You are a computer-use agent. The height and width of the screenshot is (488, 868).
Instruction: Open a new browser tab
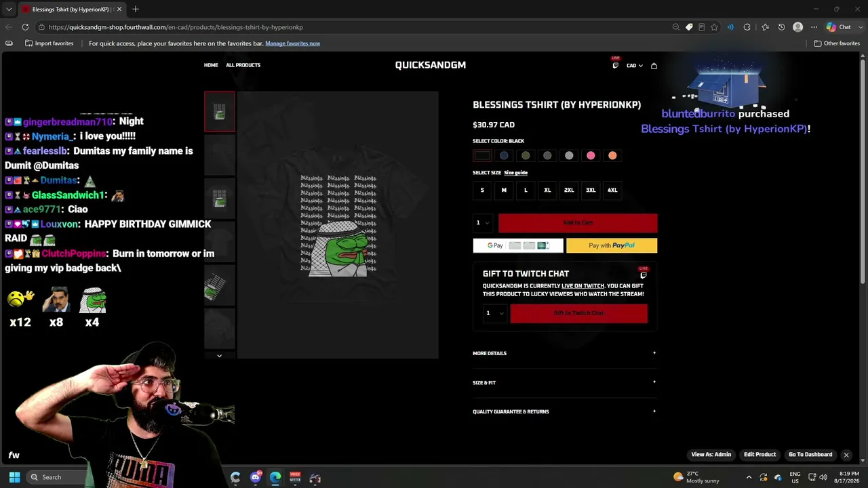tap(136, 9)
